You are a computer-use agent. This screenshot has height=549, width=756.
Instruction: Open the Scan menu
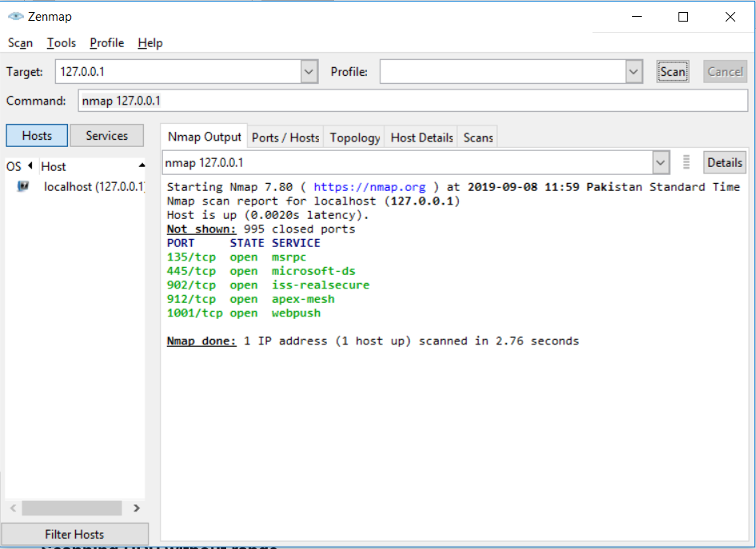pos(19,42)
